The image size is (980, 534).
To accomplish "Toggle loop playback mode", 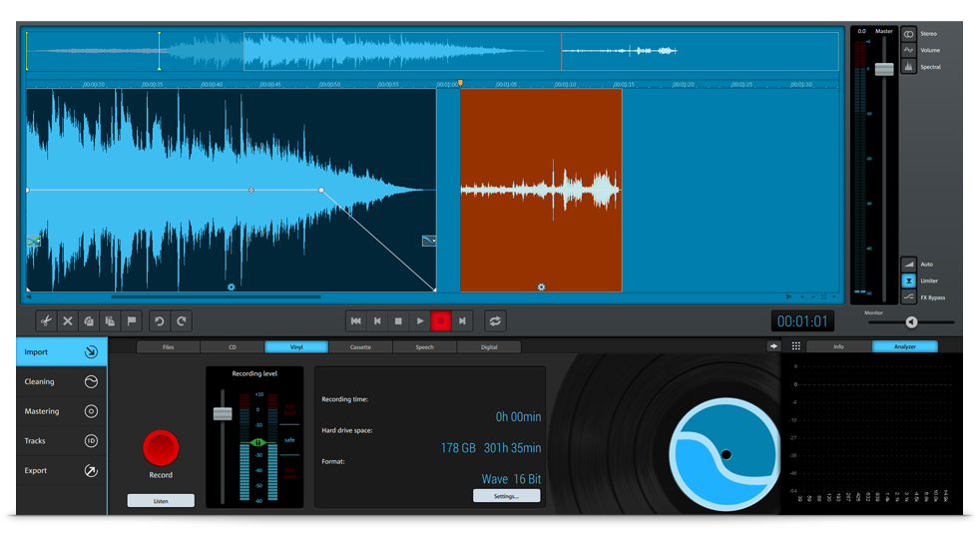I will [495, 321].
